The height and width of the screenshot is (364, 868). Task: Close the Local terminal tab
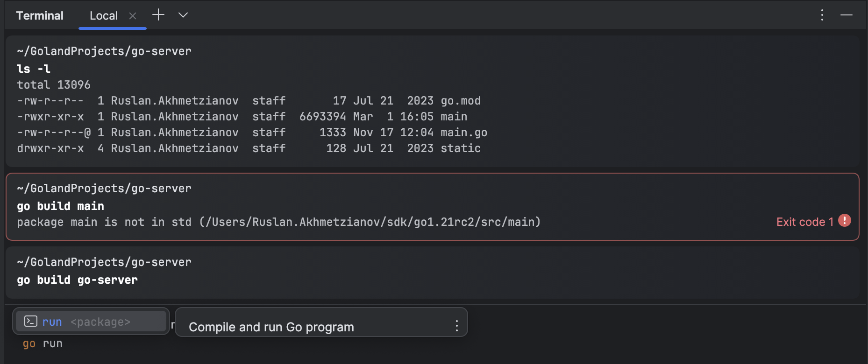click(133, 16)
